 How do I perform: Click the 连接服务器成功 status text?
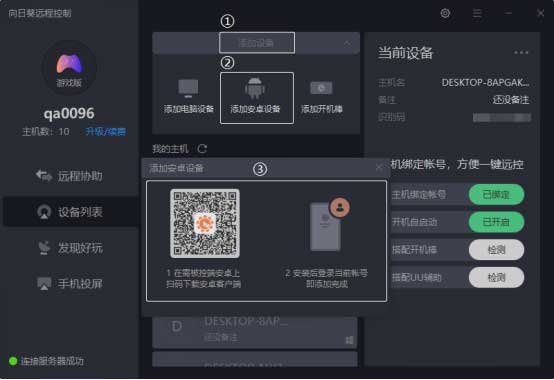click(x=52, y=361)
